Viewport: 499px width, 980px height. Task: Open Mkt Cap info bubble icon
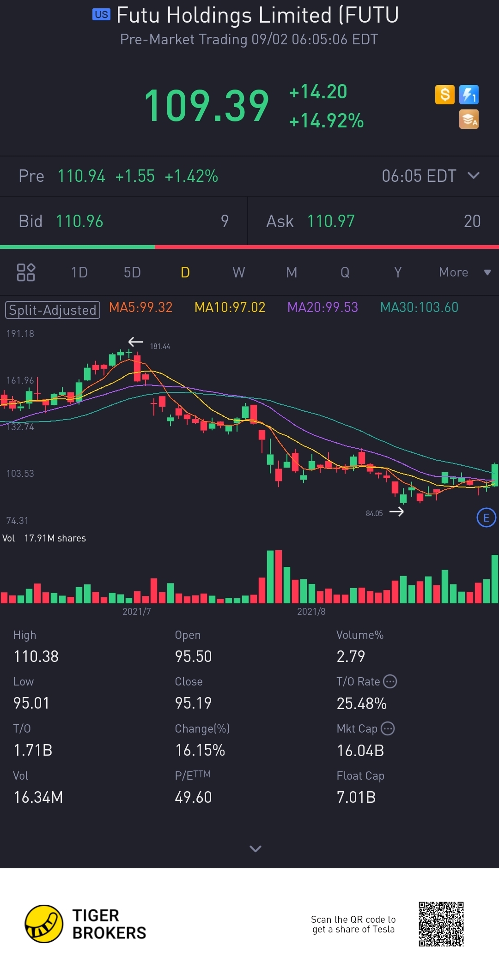point(388,728)
